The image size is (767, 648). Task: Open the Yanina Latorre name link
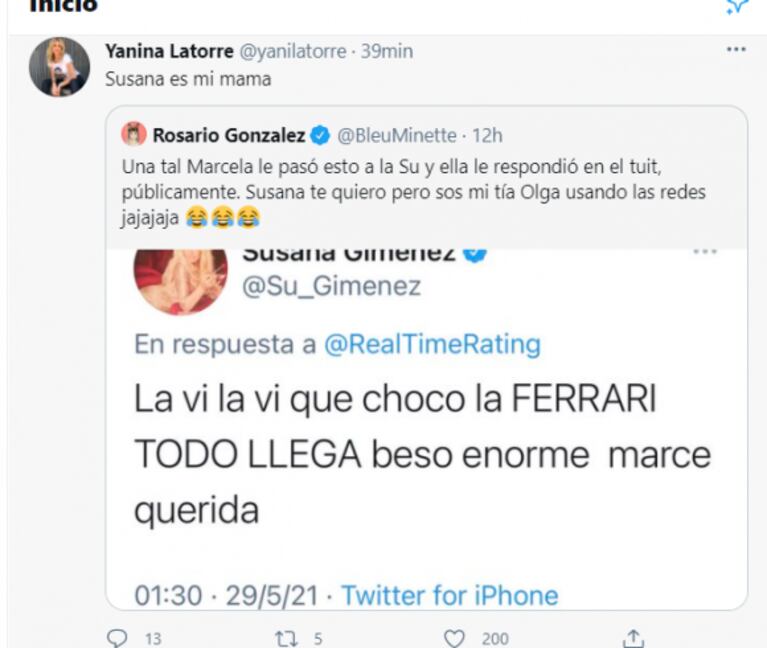click(x=170, y=51)
